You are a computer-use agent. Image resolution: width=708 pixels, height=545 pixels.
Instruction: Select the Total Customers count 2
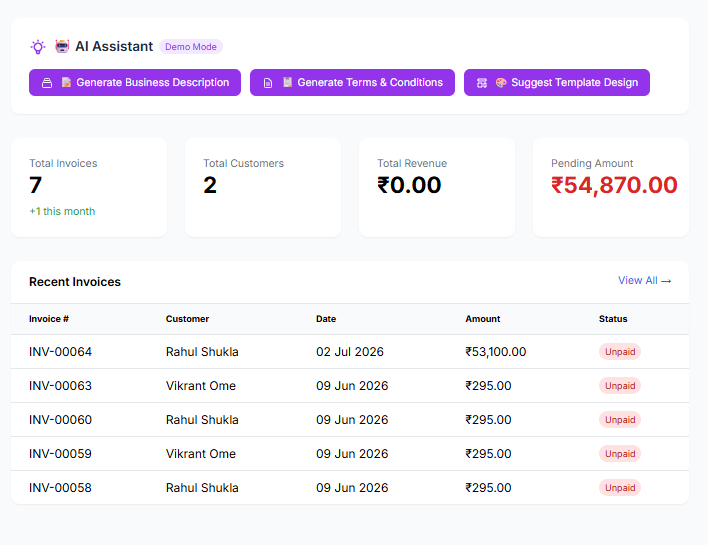[210, 185]
